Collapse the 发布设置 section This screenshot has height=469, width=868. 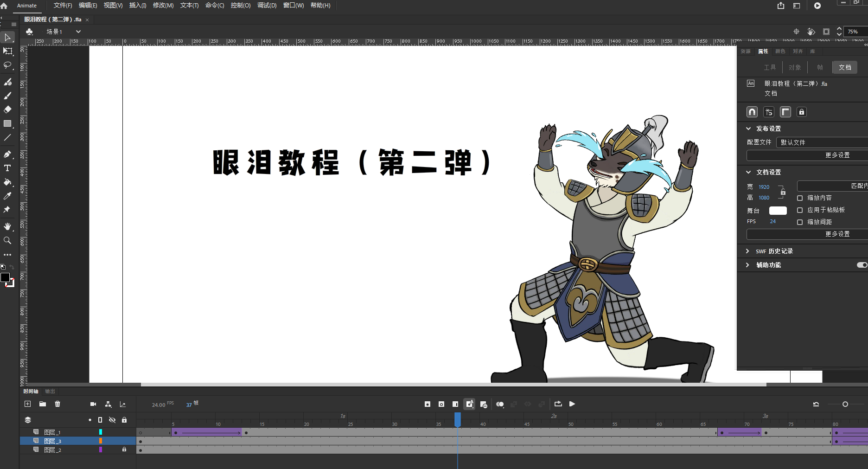(748, 128)
